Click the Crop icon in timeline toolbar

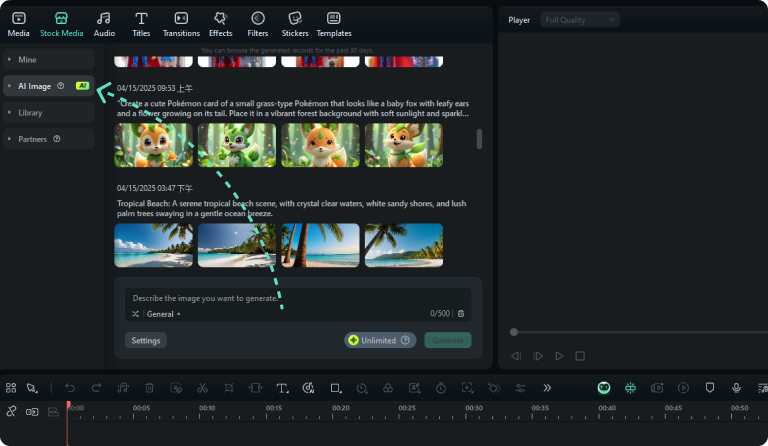(229, 388)
